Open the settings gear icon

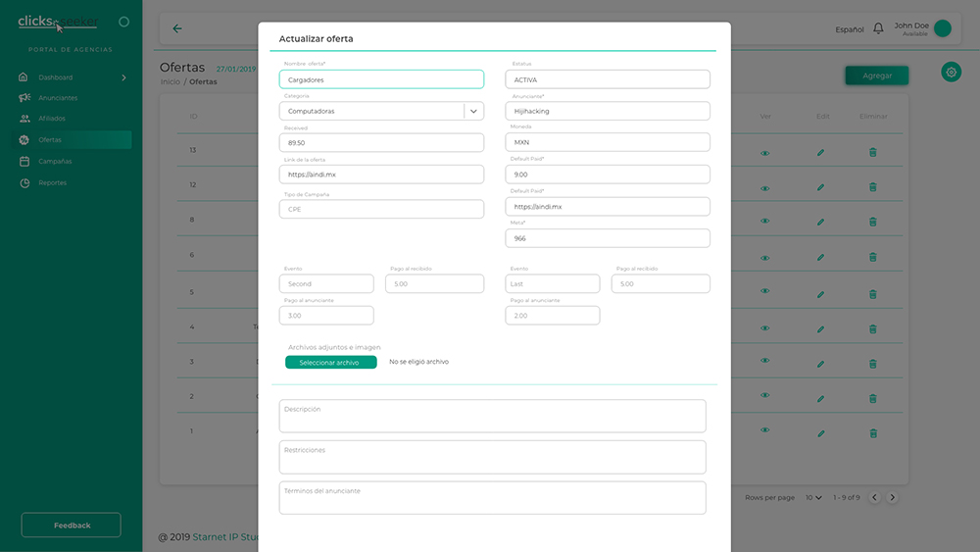pos(951,73)
